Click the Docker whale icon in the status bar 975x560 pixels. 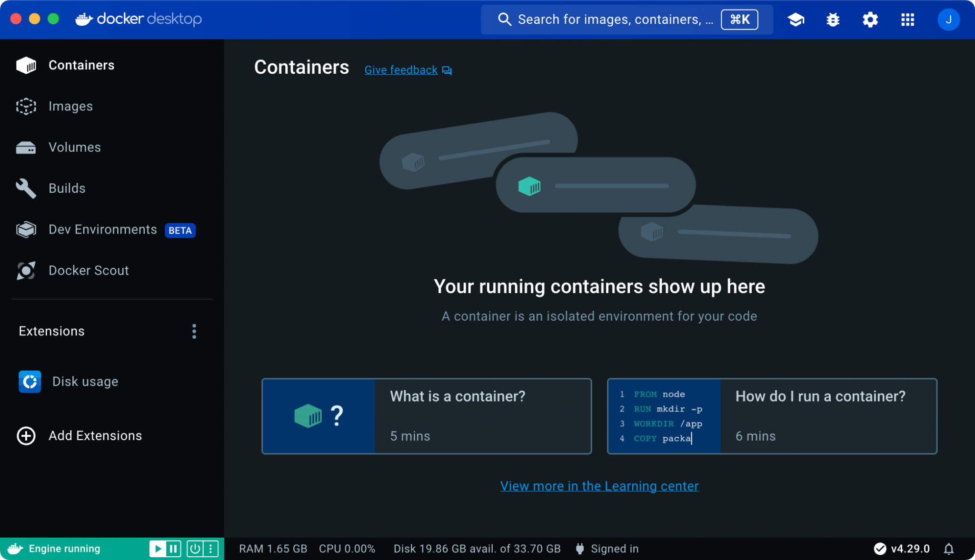pos(15,549)
